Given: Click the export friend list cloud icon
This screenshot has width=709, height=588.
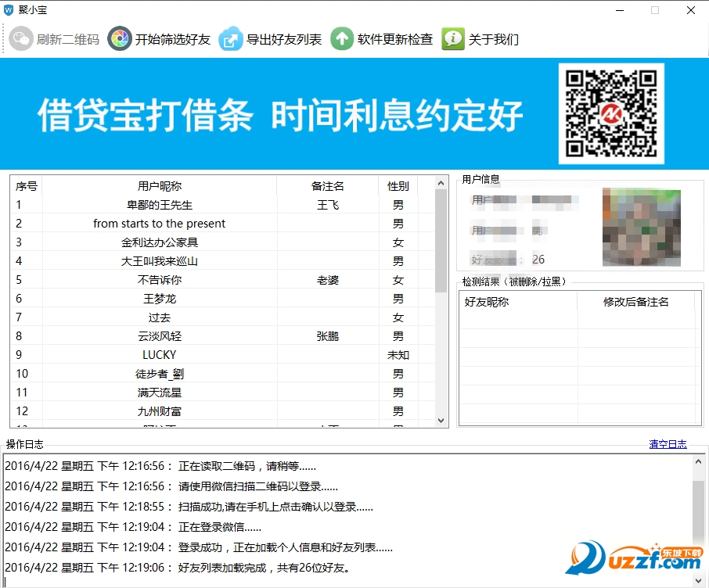Looking at the screenshot, I should (x=231, y=39).
